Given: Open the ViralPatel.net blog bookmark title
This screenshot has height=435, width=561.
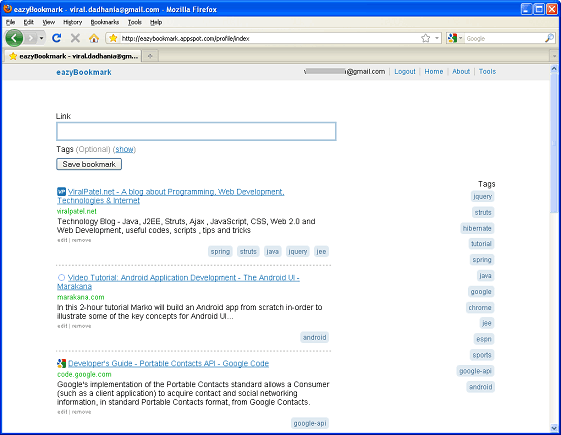Looking at the screenshot, I should point(171,196).
